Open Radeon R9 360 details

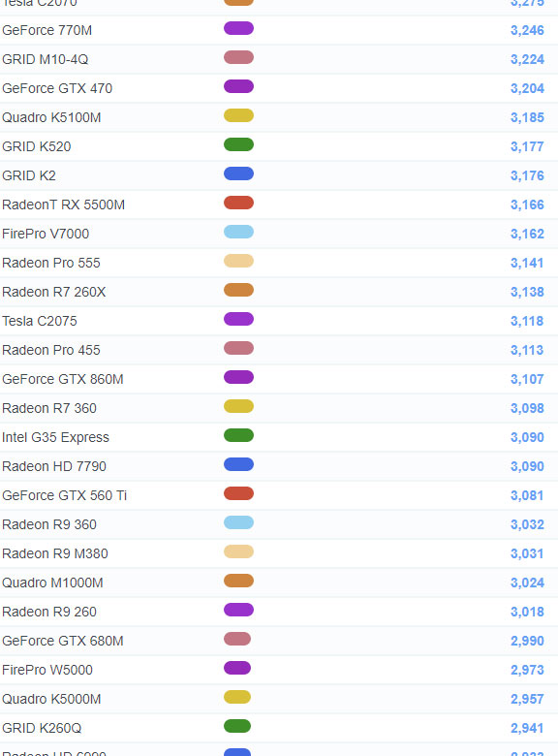click(x=49, y=524)
